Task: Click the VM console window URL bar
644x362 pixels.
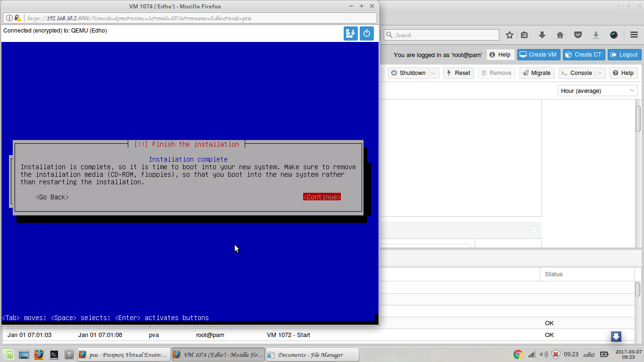Action: click(x=190, y=18)
